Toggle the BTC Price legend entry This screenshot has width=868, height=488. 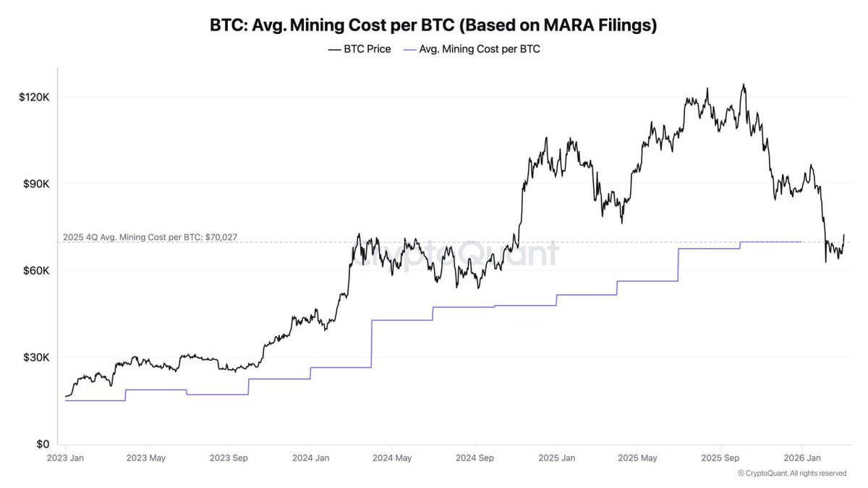click(x=367, y=50)
